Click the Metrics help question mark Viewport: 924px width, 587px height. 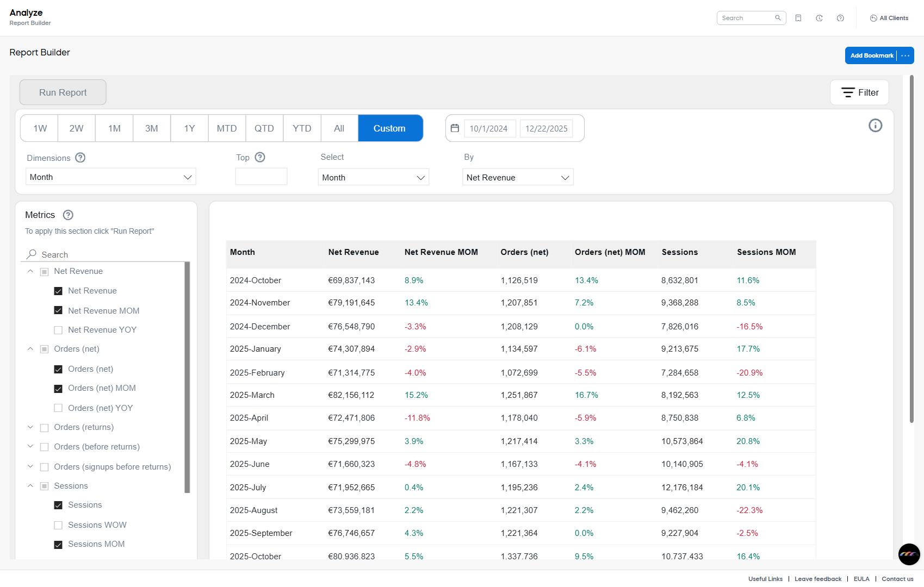tap(67, 215)
